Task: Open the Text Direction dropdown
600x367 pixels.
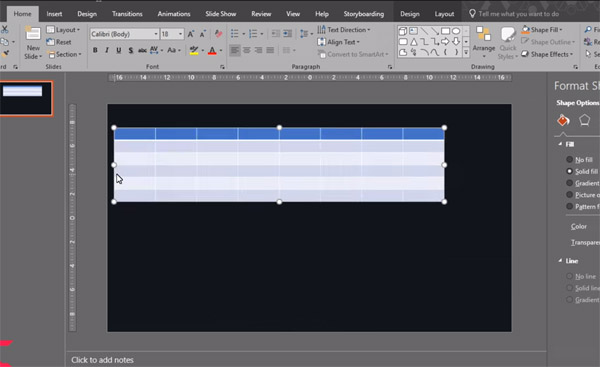Action: pos(344,29)
